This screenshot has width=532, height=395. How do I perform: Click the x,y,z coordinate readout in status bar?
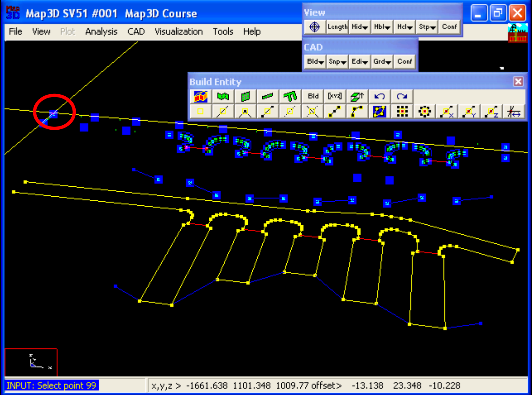click(x=230, y=385)
